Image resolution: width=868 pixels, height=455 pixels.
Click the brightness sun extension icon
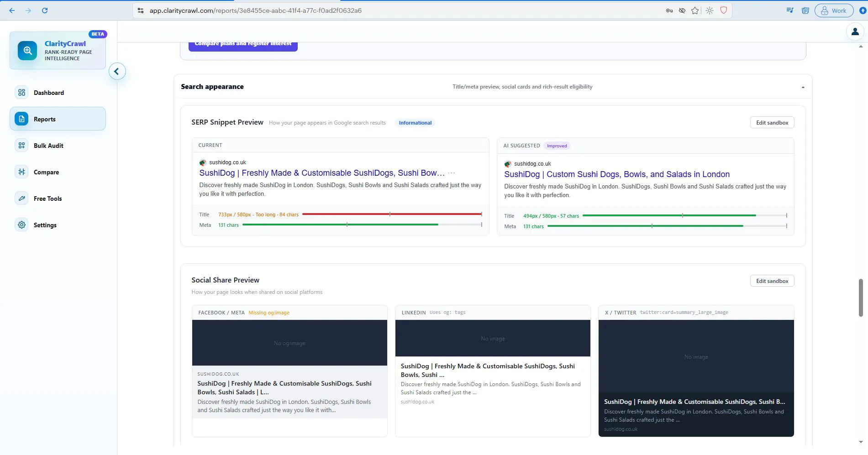point(709,10)
